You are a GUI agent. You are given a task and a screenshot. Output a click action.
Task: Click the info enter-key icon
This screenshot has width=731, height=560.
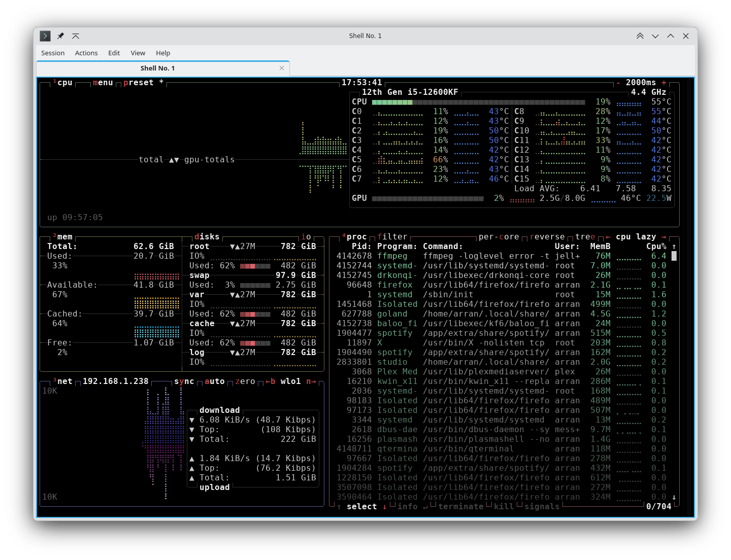click(x=425, y=507)
